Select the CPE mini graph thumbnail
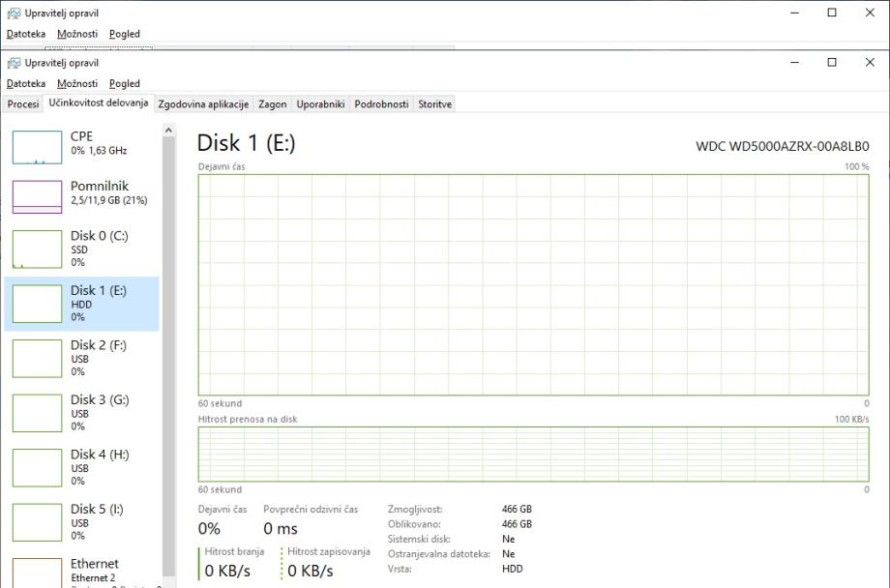The height and width of the screenshot is (588, 890). [37, 146]
